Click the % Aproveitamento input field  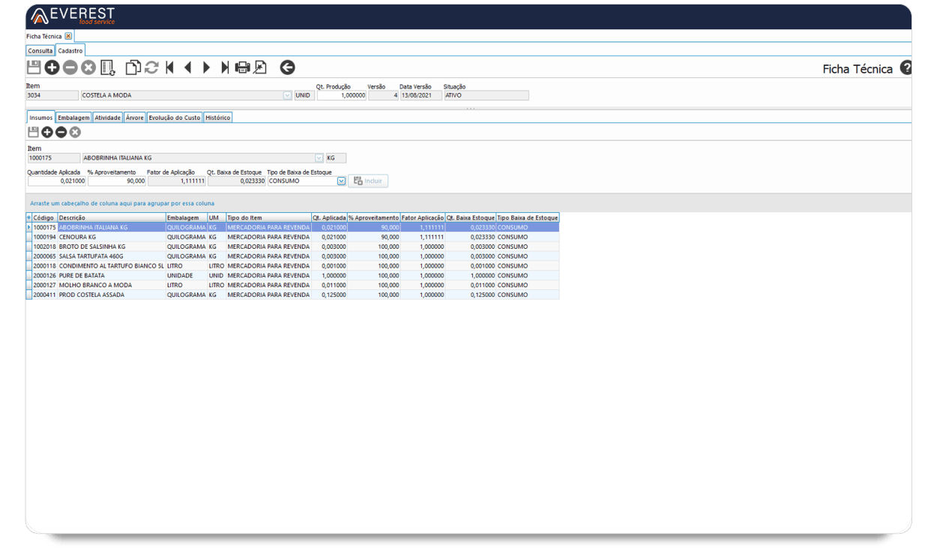pos(117,181)
